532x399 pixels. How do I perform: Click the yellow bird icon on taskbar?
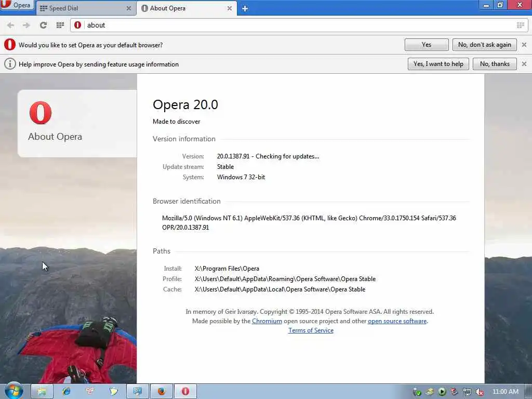tap(114, 392)
